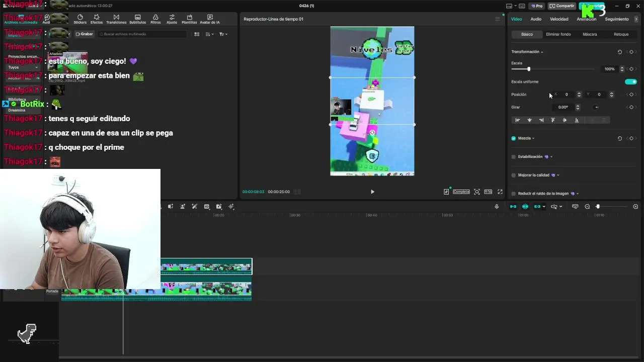Expand the Mejorar la calidad section arrow
Viewport: 644px width, 362px height.
tap(558, 175)
